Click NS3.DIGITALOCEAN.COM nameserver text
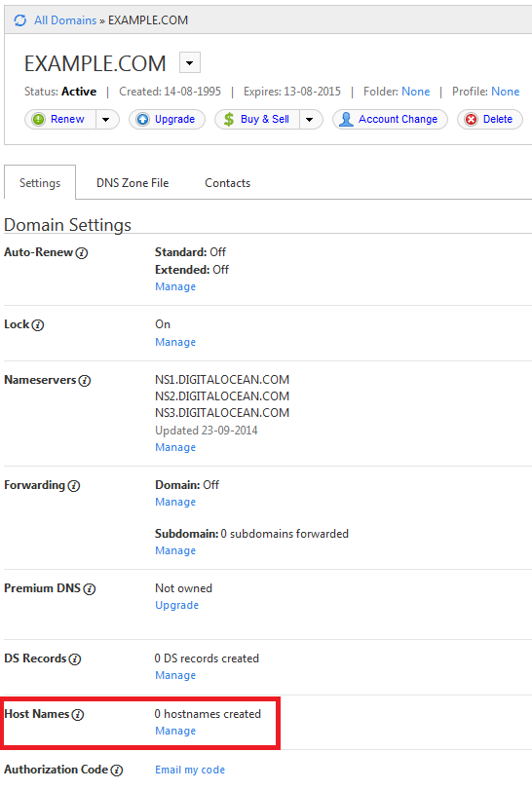The image size is (532, 790). tap(222, 413)
